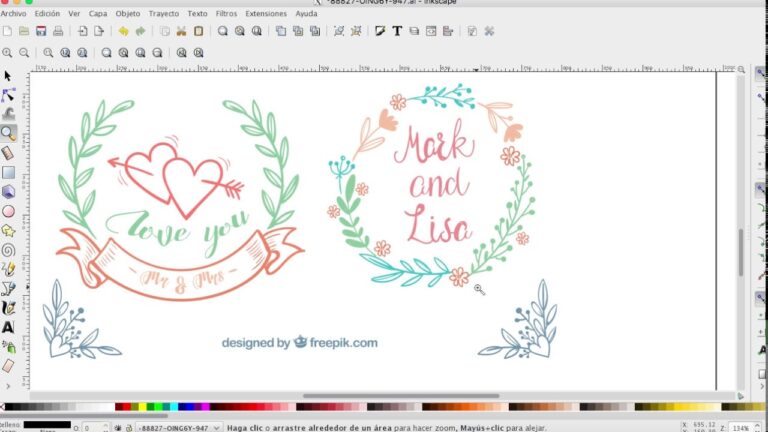Open Text and Font dialog (T icon)
The height and width of the screenshot is (432, 768).
[x=397, y=31]
